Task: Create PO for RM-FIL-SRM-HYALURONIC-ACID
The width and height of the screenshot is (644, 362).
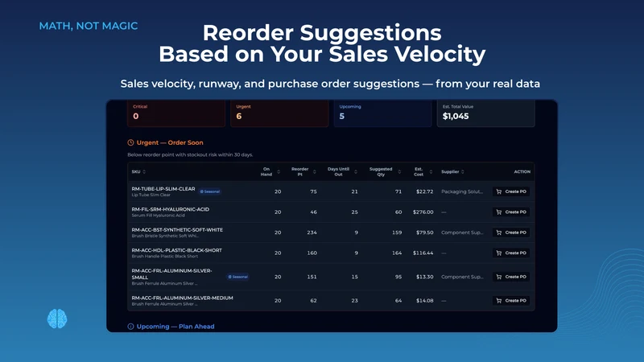Action: tap(511, 212)
